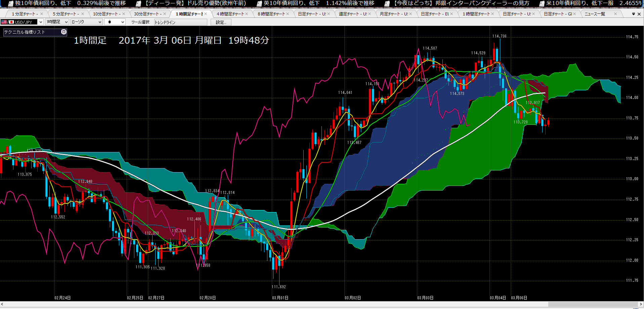
Task: Switch to the 月足チャート tab
Action: coord(394,14)
